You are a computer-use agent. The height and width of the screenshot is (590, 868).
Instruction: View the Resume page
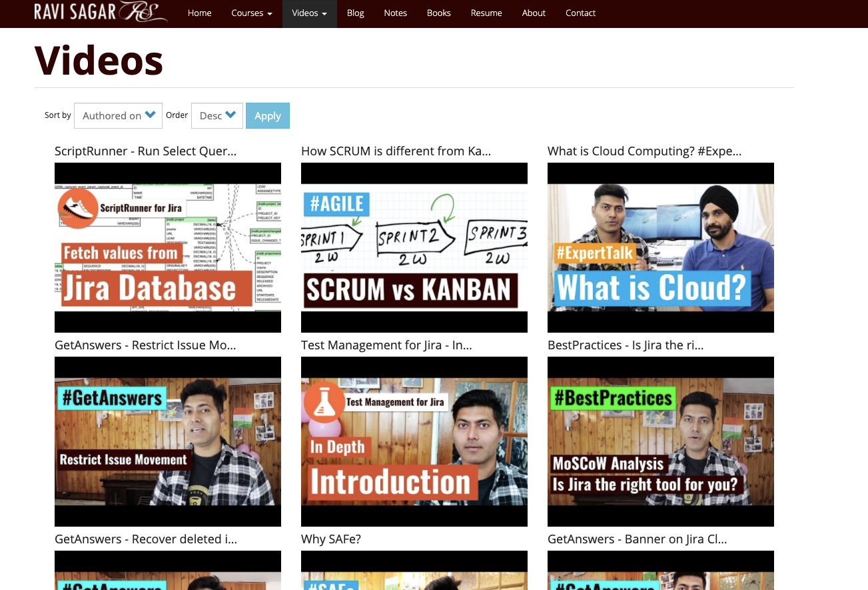(486, 13)
